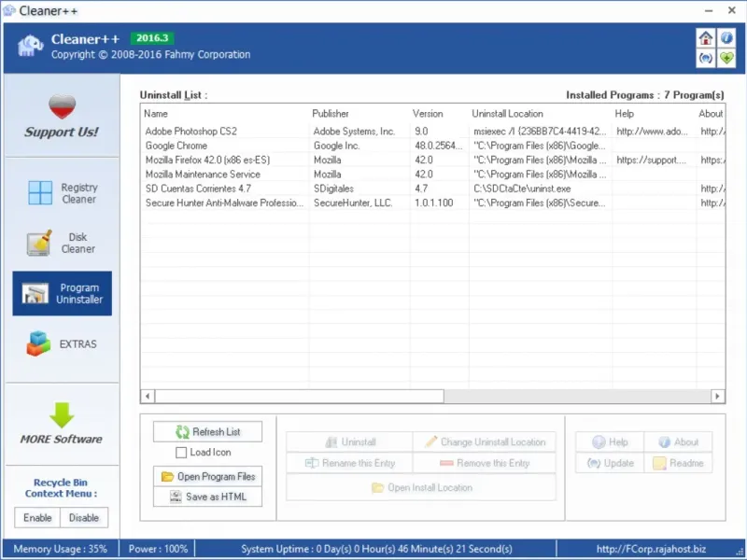Viewport: 747px width, 560px height.
Task: Click the home icon in the header
Action: (706, 37)
